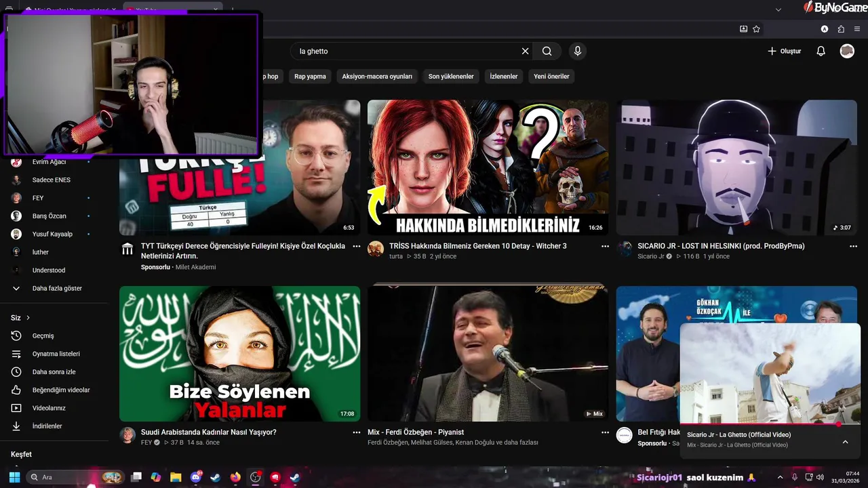This screenshot has width=868, height=488.
Task: Show hidden system tray icons
Action: tap(780, 477)
